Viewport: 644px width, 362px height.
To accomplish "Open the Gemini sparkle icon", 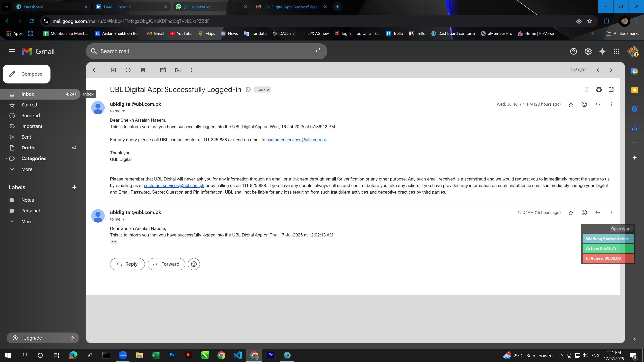I will (602, 51).
